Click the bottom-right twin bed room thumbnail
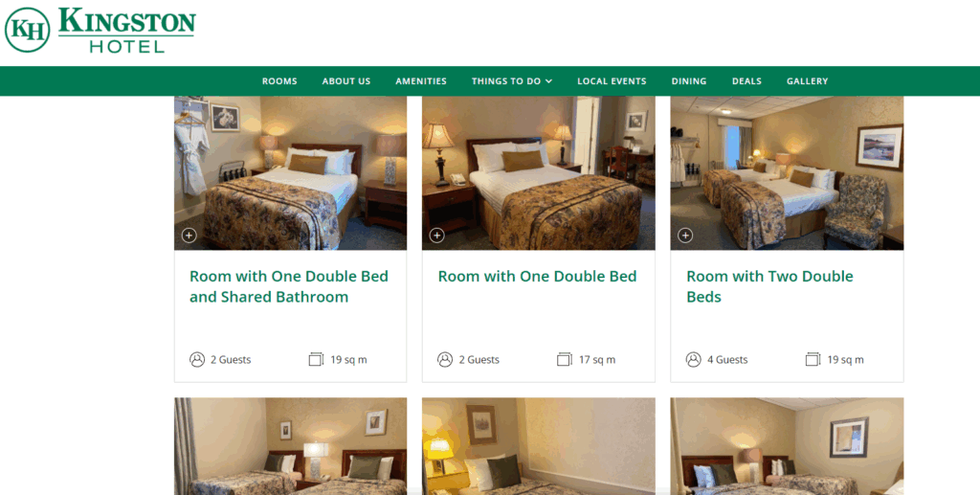 coord(787,446)
